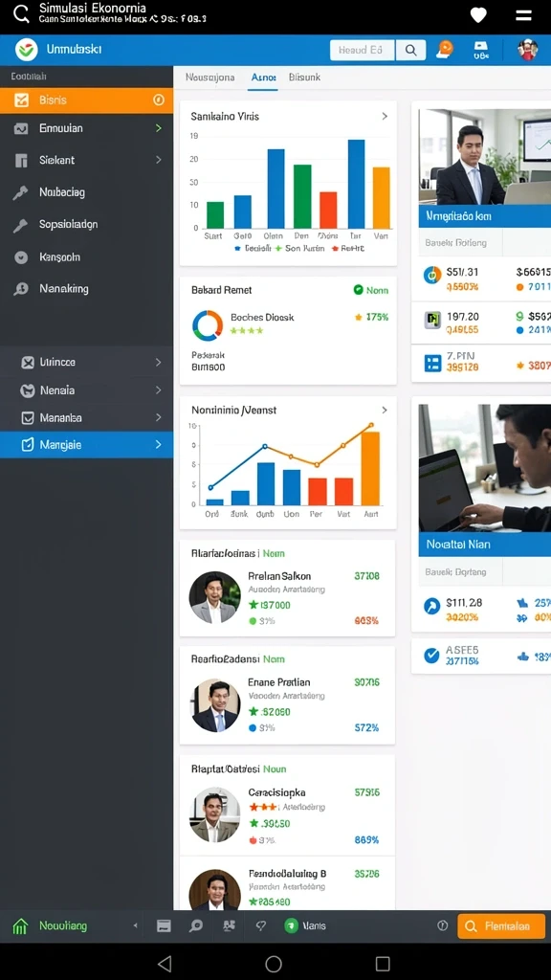Tap the chat bubble icon in bottom bar
This screenshot has width=551, height=980.
[196, 926]
